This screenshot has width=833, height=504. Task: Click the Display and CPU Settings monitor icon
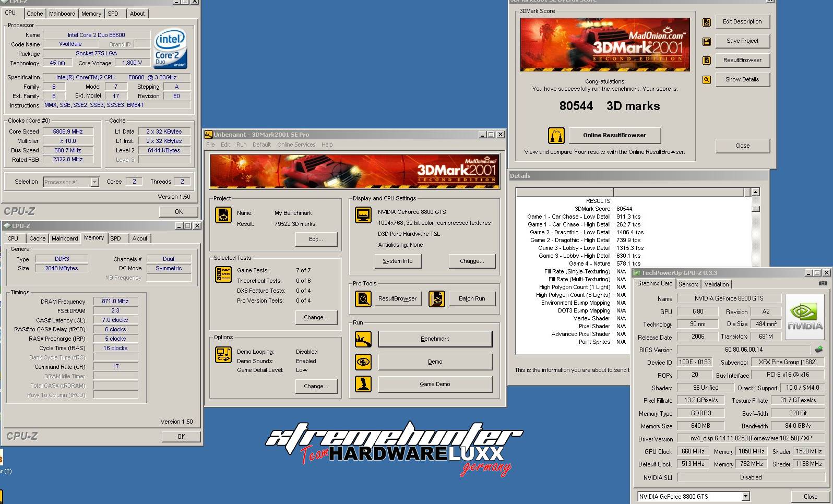[363, 214]
